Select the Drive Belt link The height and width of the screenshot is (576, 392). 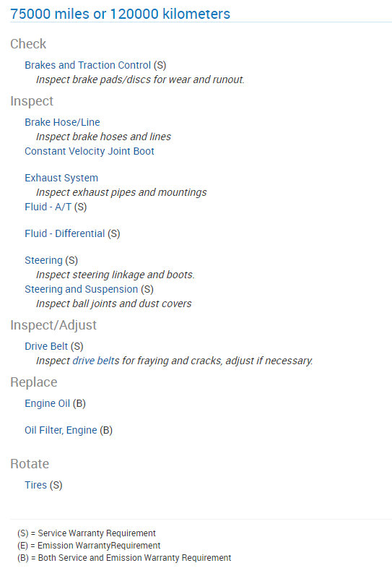pyautogui.click(x=46, y=346)
